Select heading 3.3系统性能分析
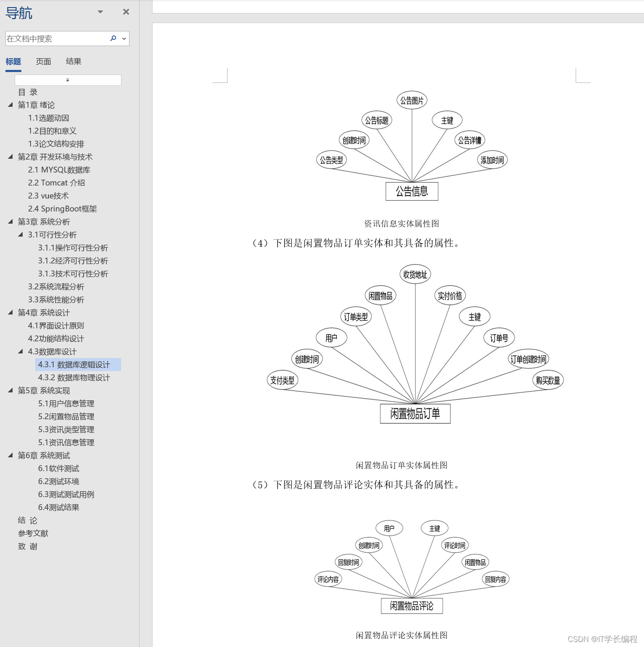This screenshot has width=644, height=647. pos(56,300)
